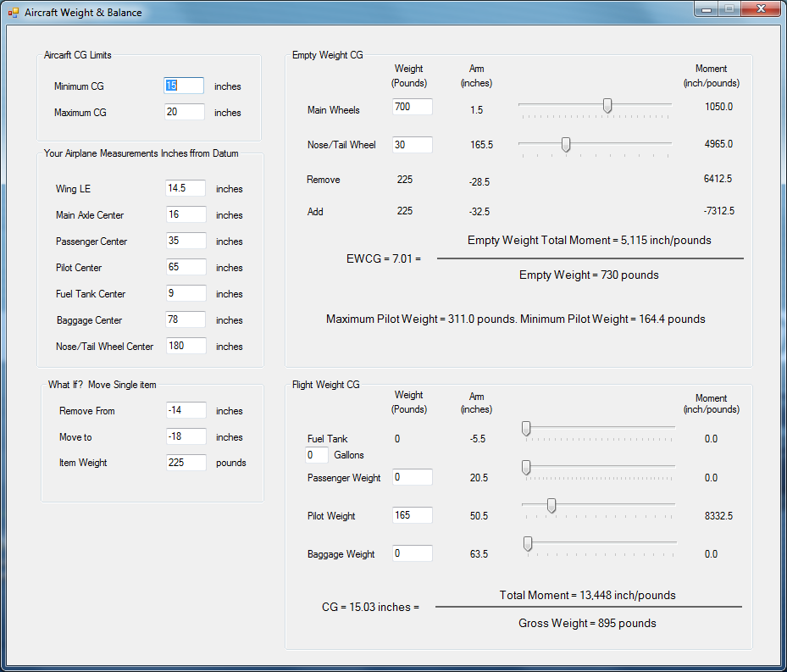Click the Pilot Center input field

[186, 267]
